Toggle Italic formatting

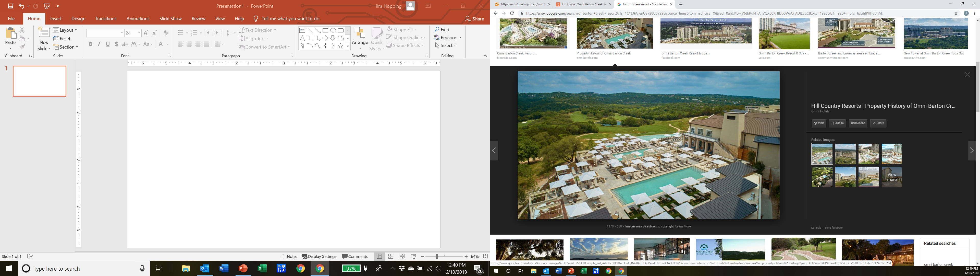coord(99,44)
